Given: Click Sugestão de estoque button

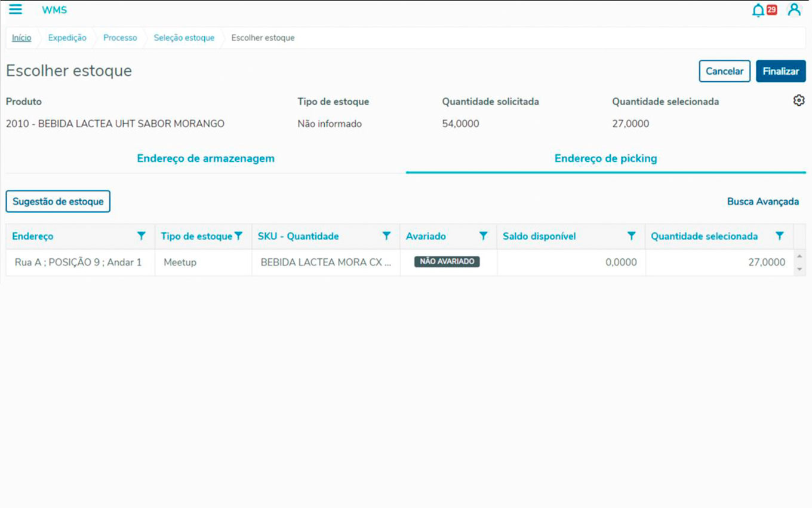Looking at the screenshot, I should coord(58,201).
